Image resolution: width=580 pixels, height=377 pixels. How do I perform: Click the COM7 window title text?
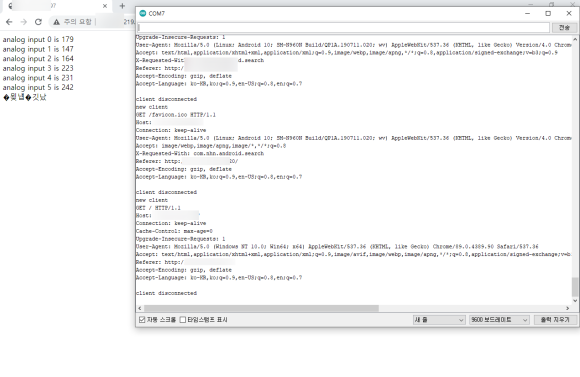(x=157, y=13)
